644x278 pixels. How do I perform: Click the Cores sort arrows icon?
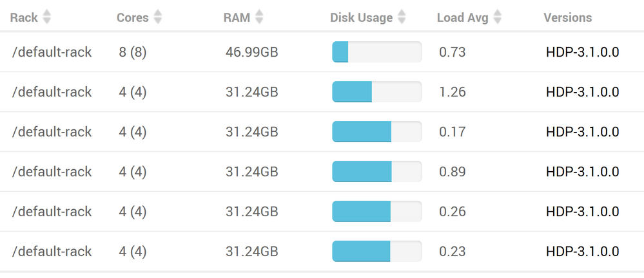tap(158, 17)
